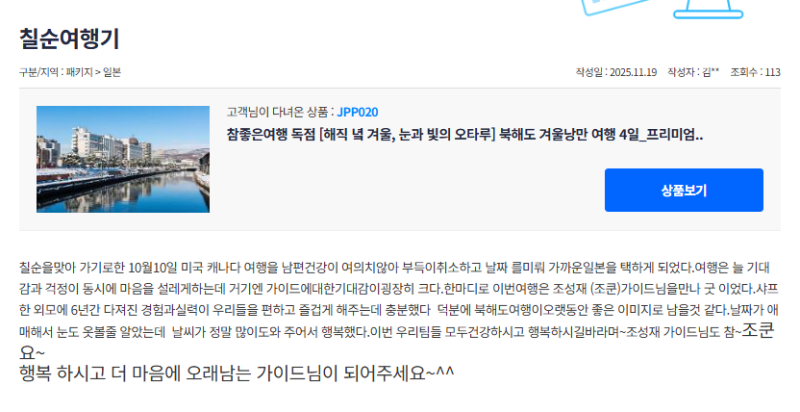Click the 작성자 김** author name
Viewport: 800px width, 412px height.
[x=693, y=72]
